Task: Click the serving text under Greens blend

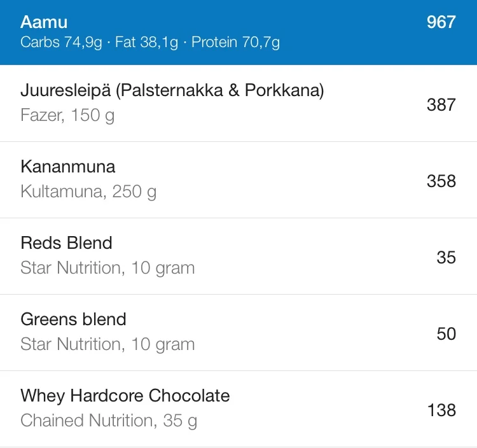Action: tap(107, 344)
